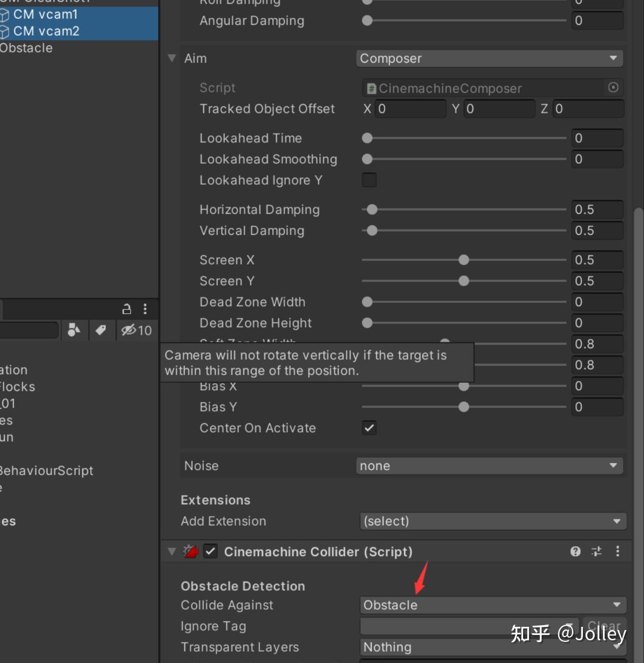
Task: Click the presets icon on Cinemachine Collider header
Action: coord(596,551)
